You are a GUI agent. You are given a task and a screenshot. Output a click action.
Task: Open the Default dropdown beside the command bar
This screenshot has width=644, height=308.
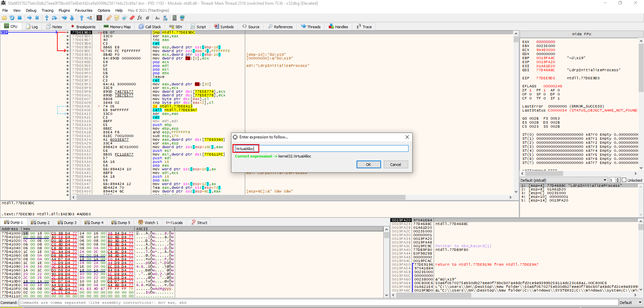point(631,303)
